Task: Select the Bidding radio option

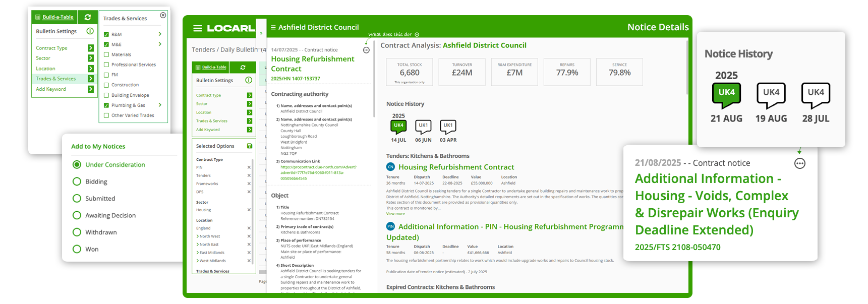Action: coord(77,181)
